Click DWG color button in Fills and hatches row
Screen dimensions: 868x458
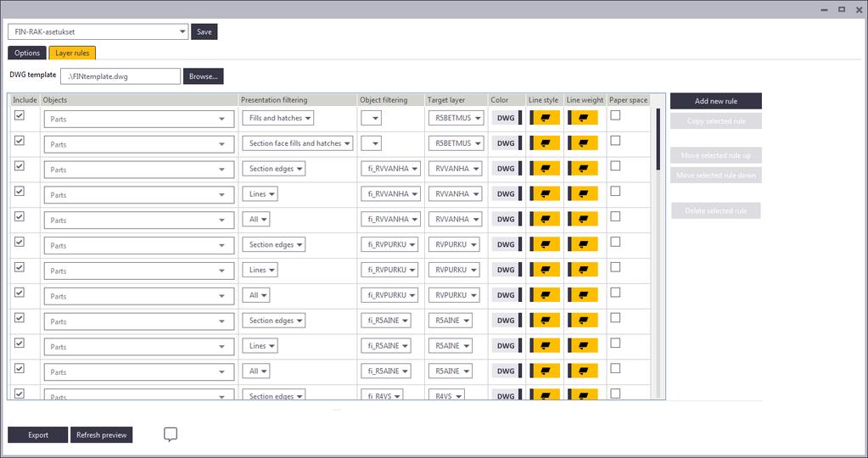pyautogui.click(x=507, y=118)
